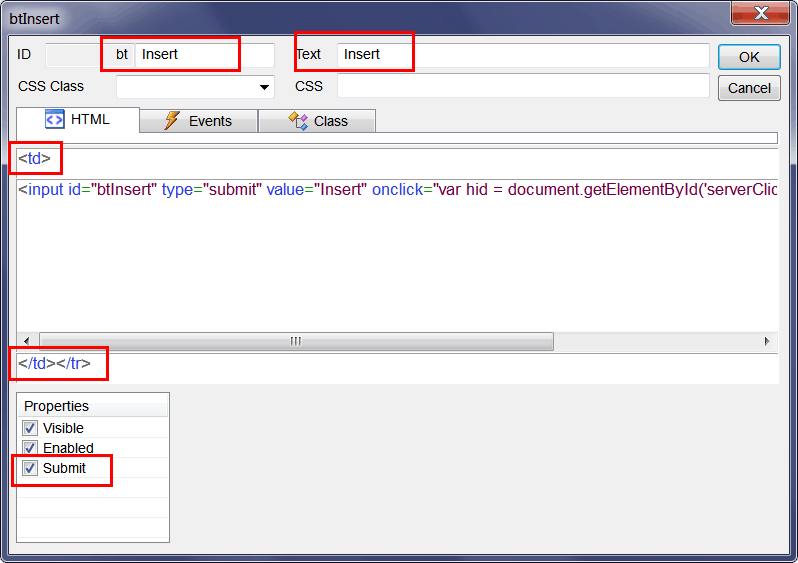The height and width of the screenshot is (563, 798).
Task: Click the HTML tab code icon
Action: (54, 120)
